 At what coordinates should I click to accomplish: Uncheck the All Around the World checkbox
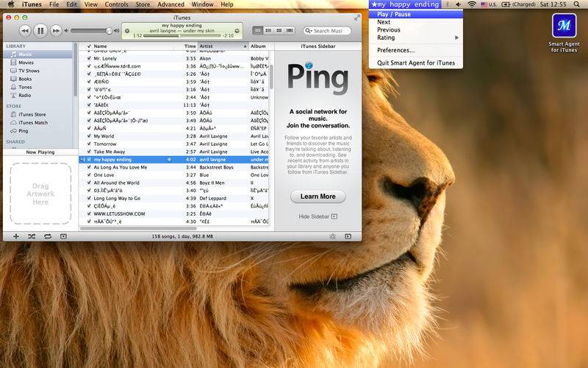(89, 183)
